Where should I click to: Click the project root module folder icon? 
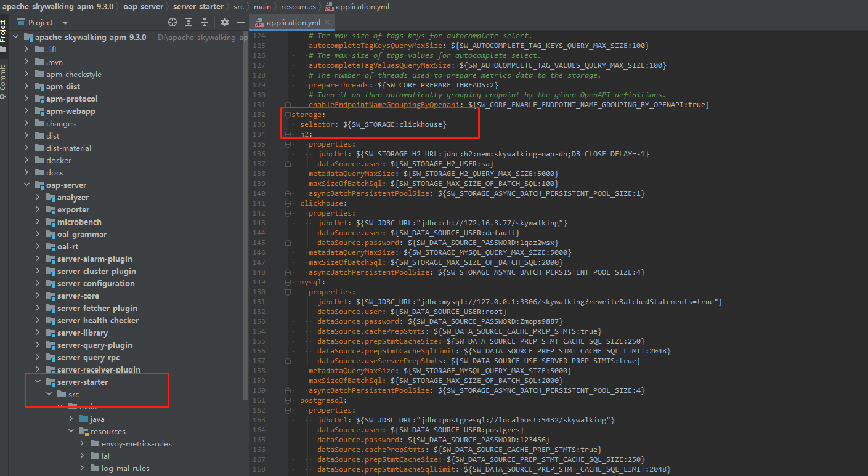28,37
